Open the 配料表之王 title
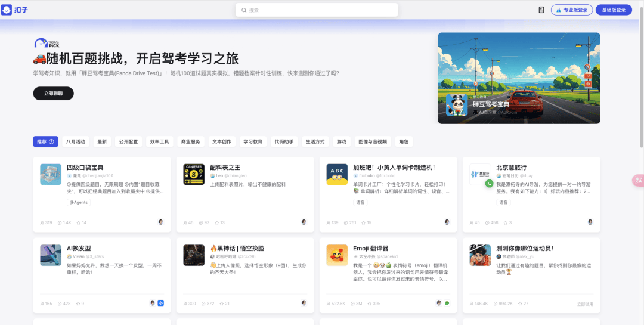 tap(225, 168)
